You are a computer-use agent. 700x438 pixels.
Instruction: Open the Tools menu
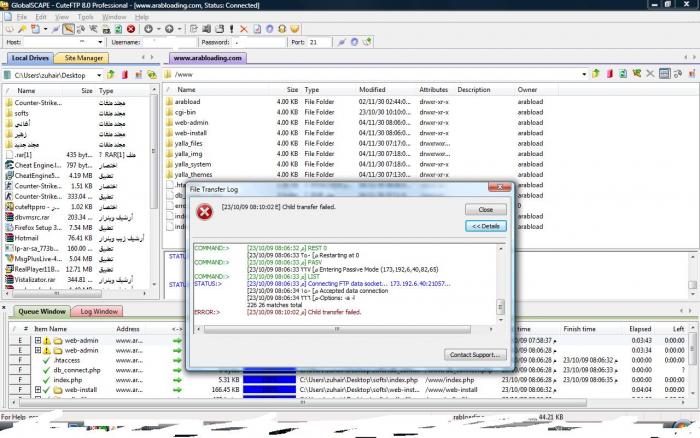point(86,17)
